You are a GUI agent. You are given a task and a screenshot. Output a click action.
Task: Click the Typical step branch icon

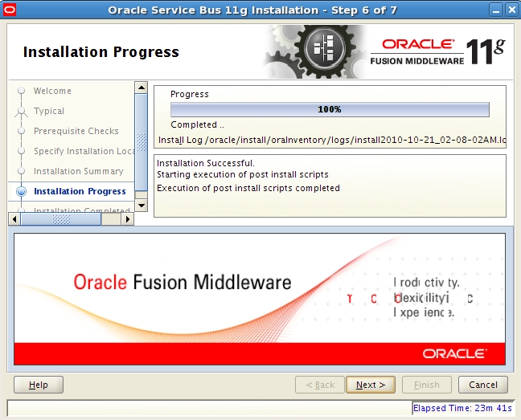coord(21,112)
